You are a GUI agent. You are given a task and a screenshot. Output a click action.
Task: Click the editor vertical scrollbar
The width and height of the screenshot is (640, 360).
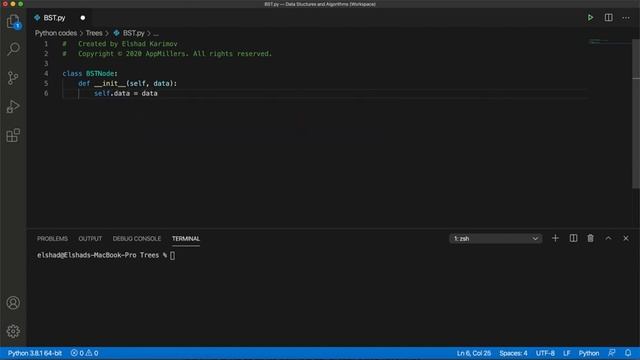click(x=636, y=113)
